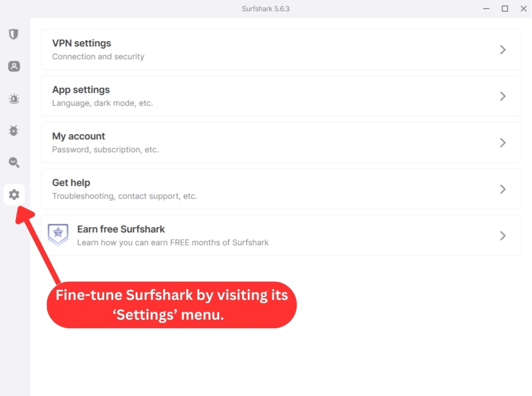Expand the Earn free Surfshark chevron

point(503,236)
